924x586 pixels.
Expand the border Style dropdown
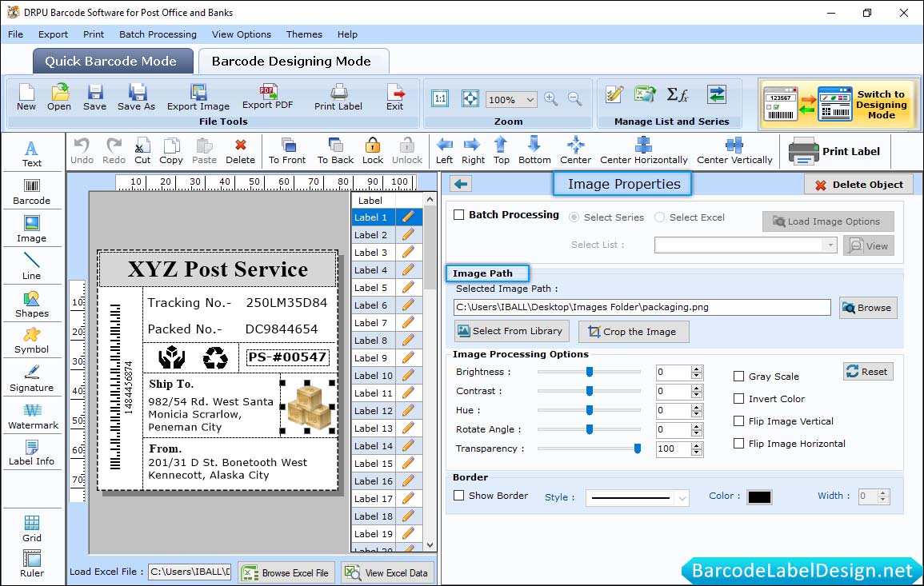coord(682,498)
